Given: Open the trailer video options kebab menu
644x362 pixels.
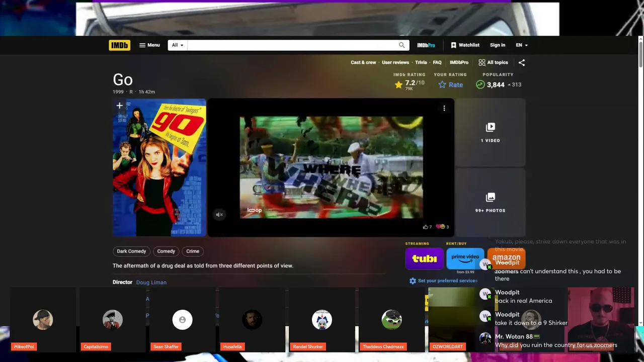Looking at the screenshot, I should [x=444, y=108].
